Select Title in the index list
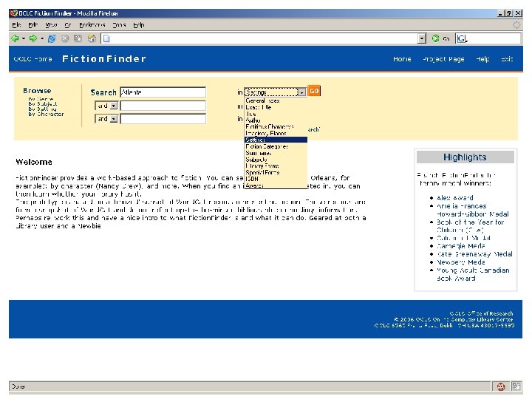Viewport: 532px width, 399px height. [x=276, y=114]
